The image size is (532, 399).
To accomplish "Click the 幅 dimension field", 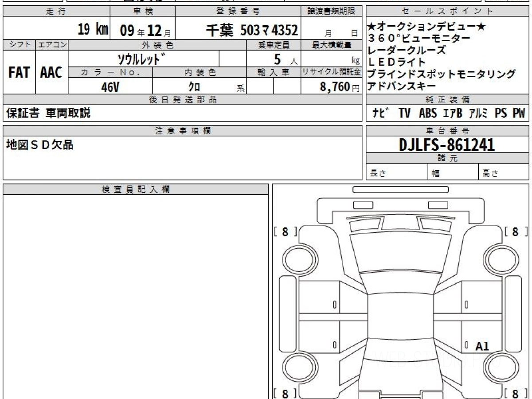I will click(x=453, y=172).
